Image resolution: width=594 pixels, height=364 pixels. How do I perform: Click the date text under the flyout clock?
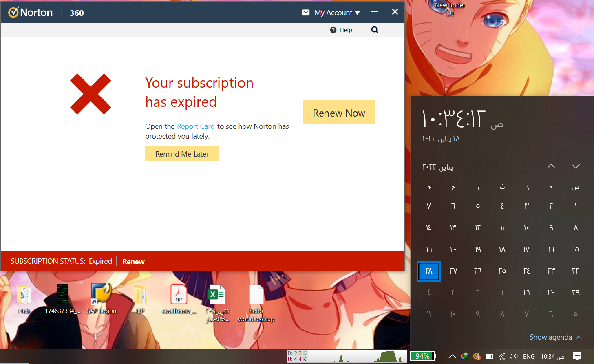point(441,139)
